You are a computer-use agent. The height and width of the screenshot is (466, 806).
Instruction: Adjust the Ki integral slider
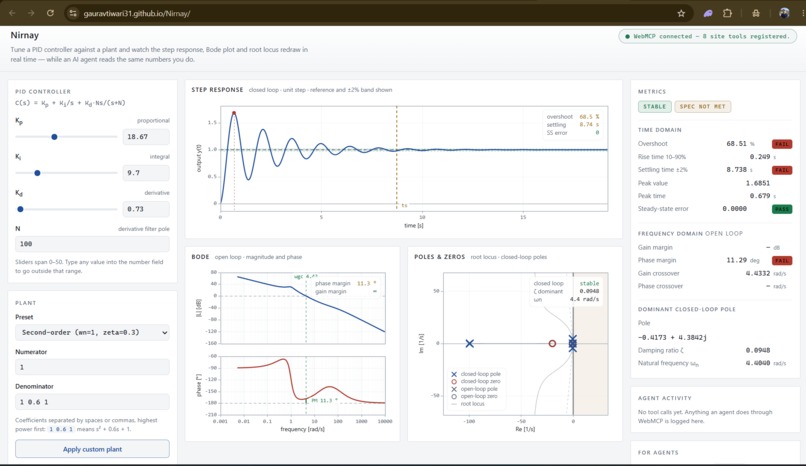pyautogui.click(x=66, y=173)
